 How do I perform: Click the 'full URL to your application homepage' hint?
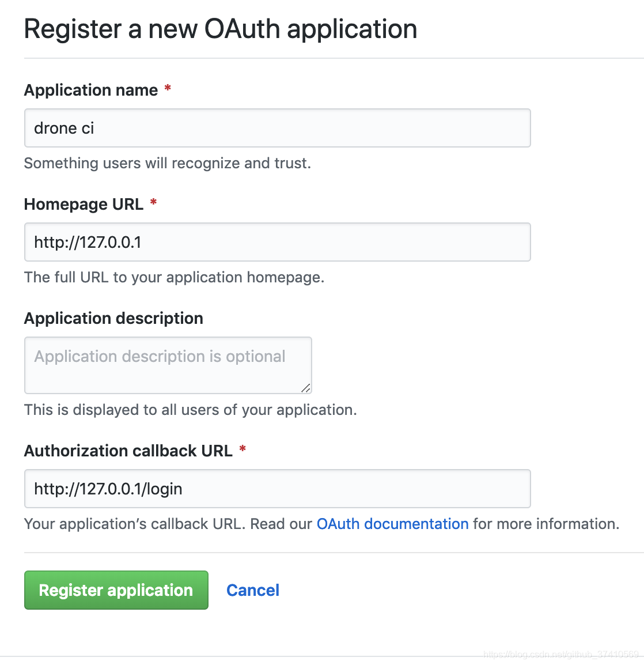[x=175, y=277]
